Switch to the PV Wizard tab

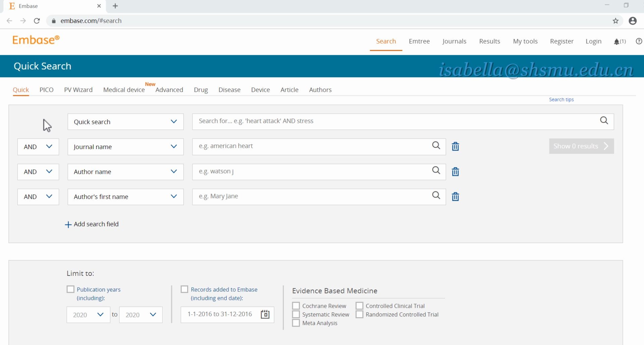pyautogui.click(x=78, y=90)
